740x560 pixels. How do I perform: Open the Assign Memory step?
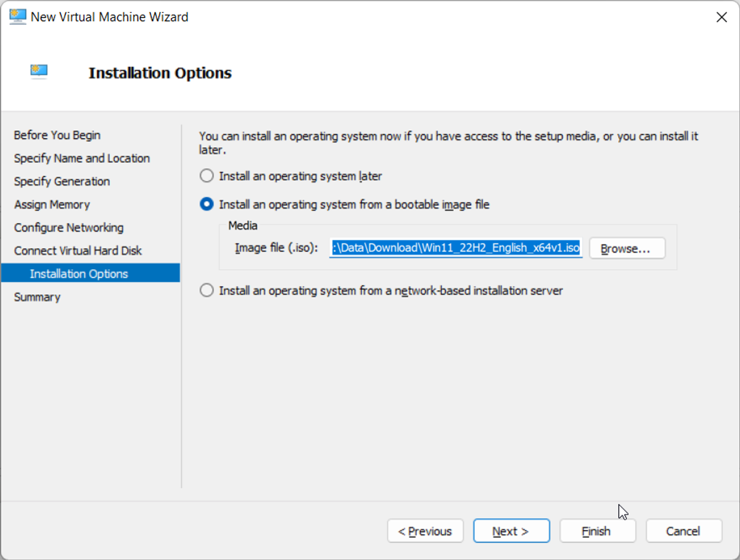coord(52,205)
